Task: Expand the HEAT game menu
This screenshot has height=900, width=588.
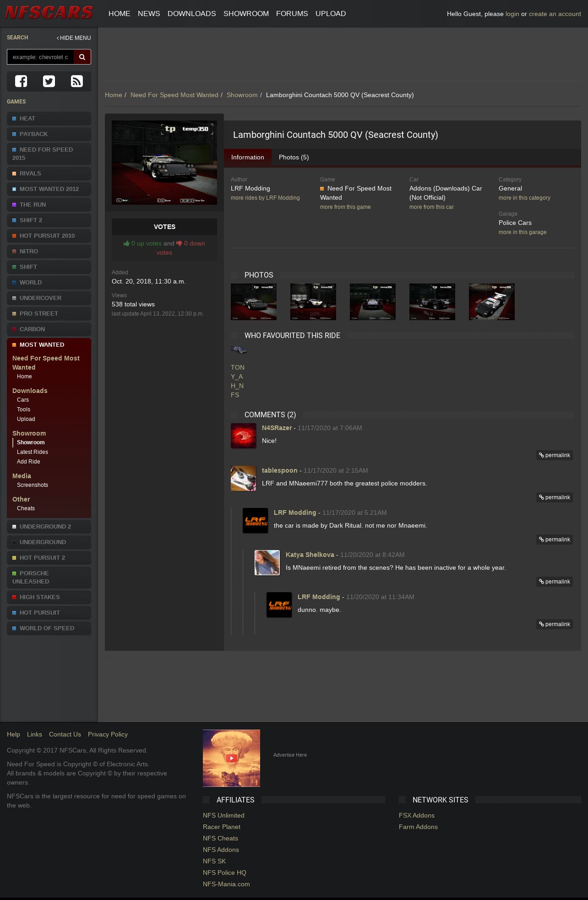Action: [49, 119]
